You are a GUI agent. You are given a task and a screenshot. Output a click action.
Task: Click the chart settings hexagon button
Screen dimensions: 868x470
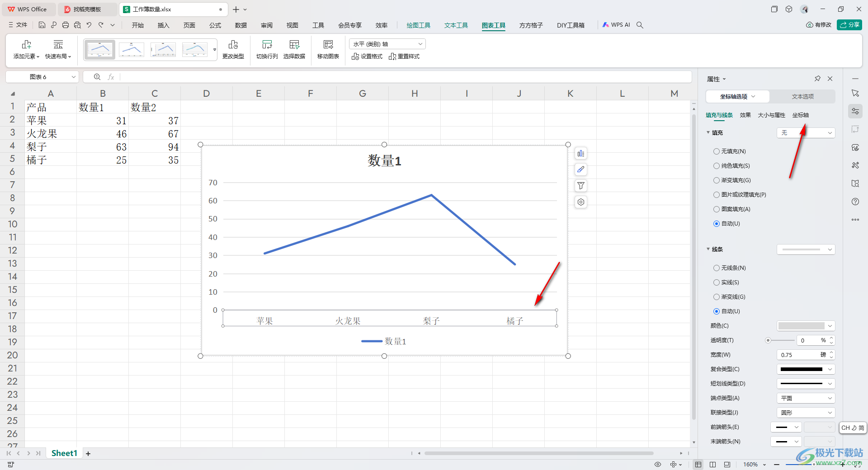click(x=581, y=202)
